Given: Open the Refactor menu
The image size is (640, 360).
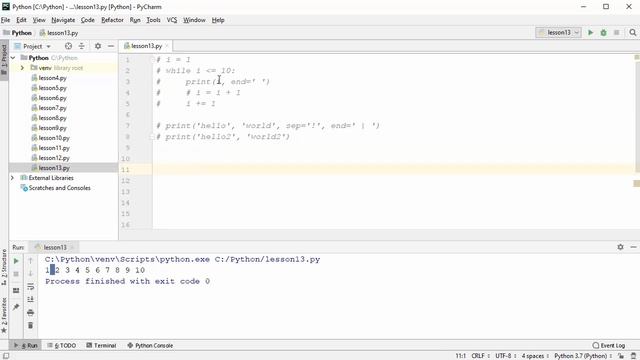Looking at the screenshot, I should pyautogui.click(x=112, y=20).
